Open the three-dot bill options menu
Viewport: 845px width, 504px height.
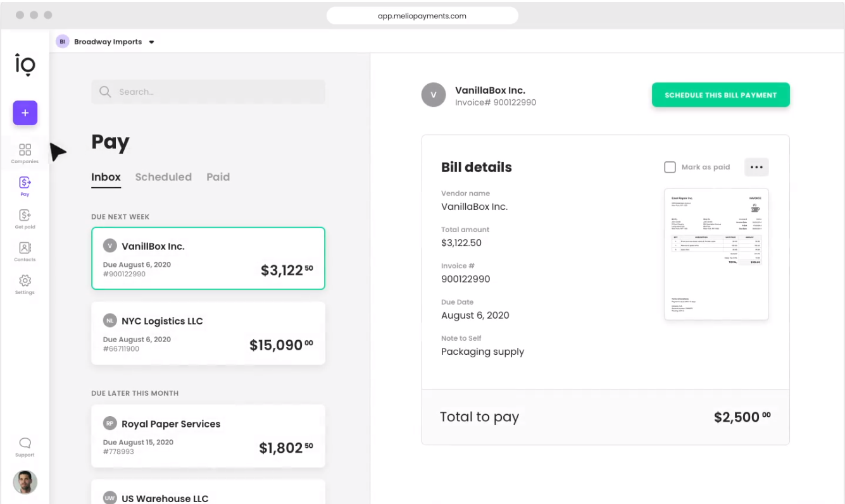756,167
